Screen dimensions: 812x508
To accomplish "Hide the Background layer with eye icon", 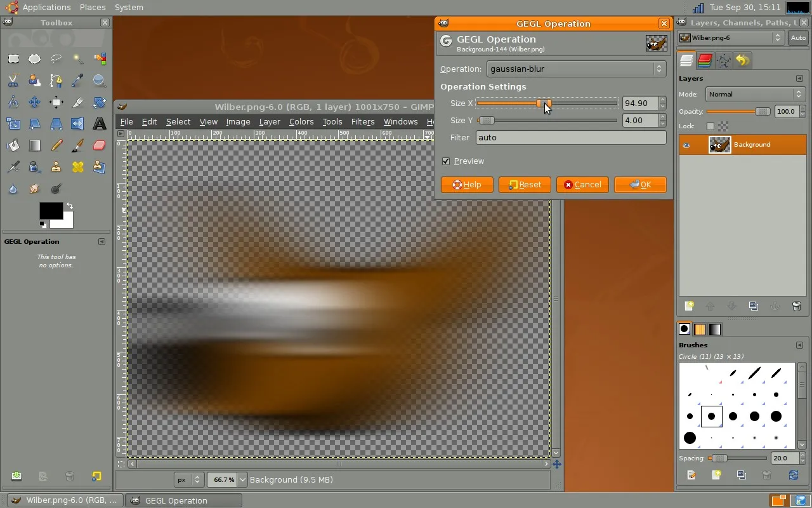I will coord(686,145).
